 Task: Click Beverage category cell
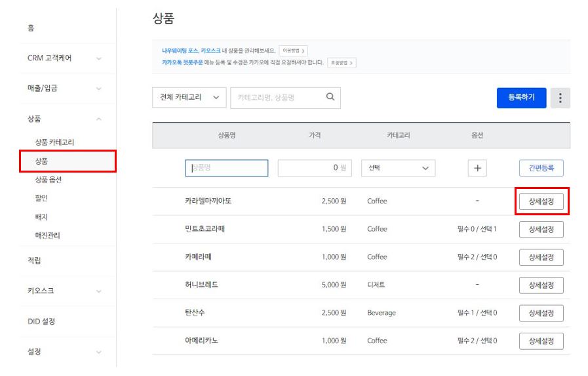pyautogui.click(x=382, y=313)
